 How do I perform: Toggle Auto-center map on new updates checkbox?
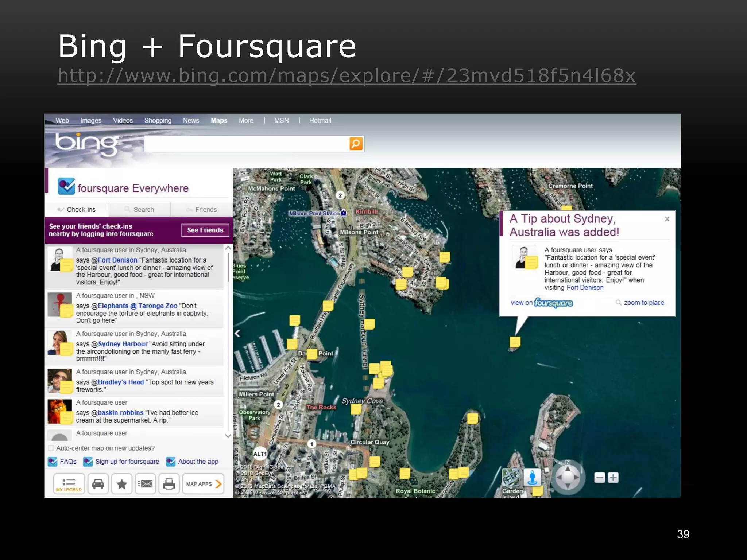51,448
